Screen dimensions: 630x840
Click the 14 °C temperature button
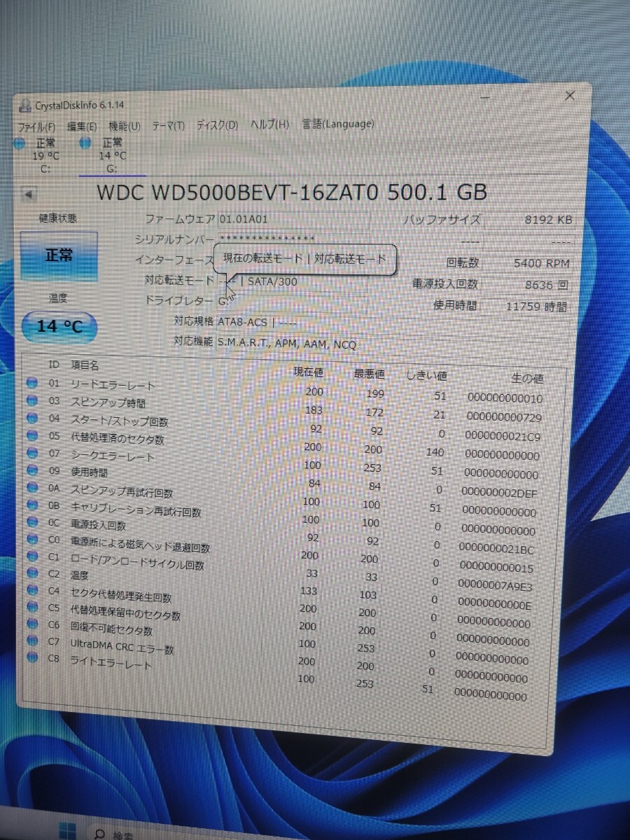(59, 326)
